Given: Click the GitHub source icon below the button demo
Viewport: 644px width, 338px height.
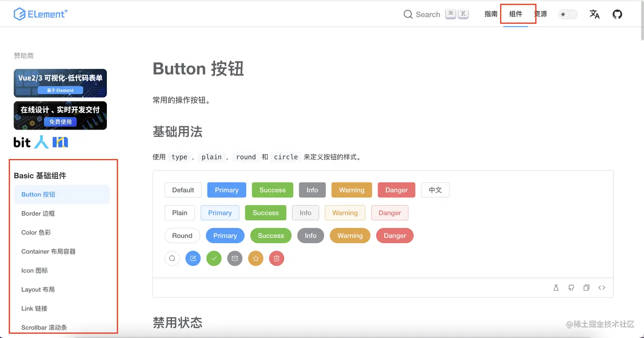Looking at the screenshot, I should coord(571,288).
